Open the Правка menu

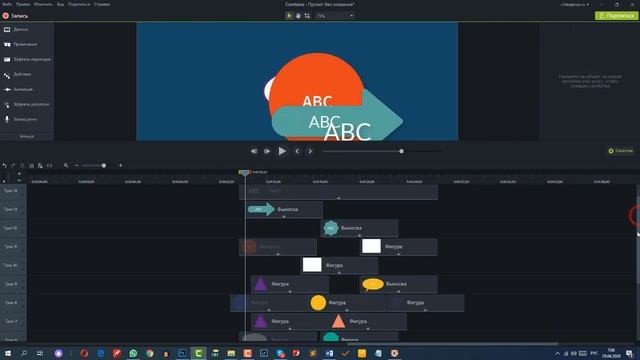[23, 4]
